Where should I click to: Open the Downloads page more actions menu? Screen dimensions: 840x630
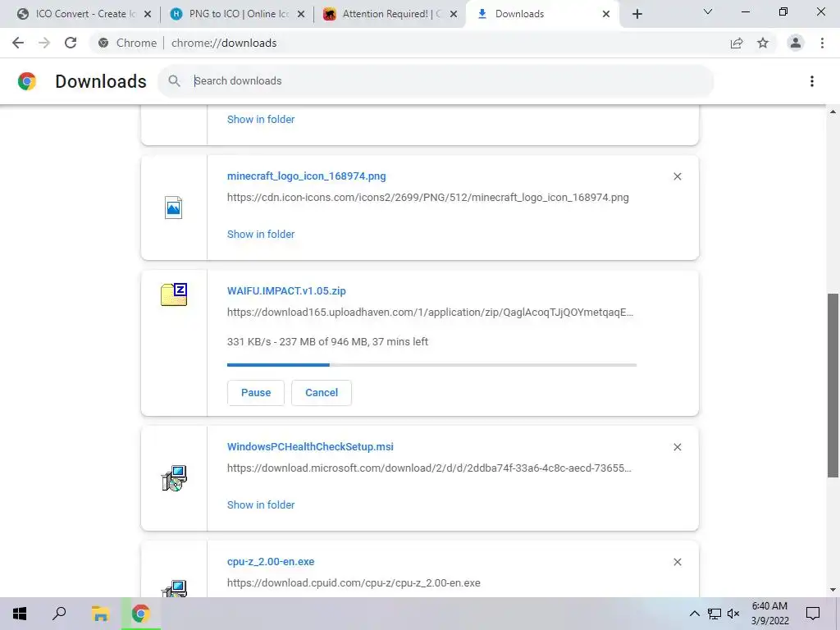pyautogui.click(x=812, y=81)
